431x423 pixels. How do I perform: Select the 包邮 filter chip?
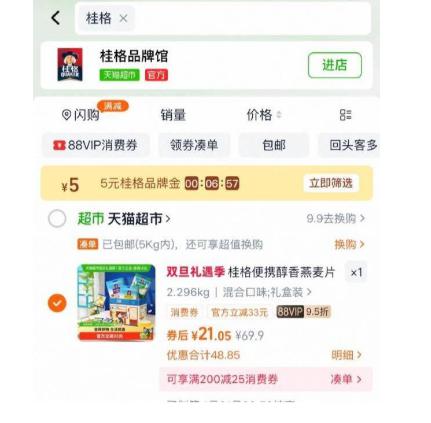[274, 145]
